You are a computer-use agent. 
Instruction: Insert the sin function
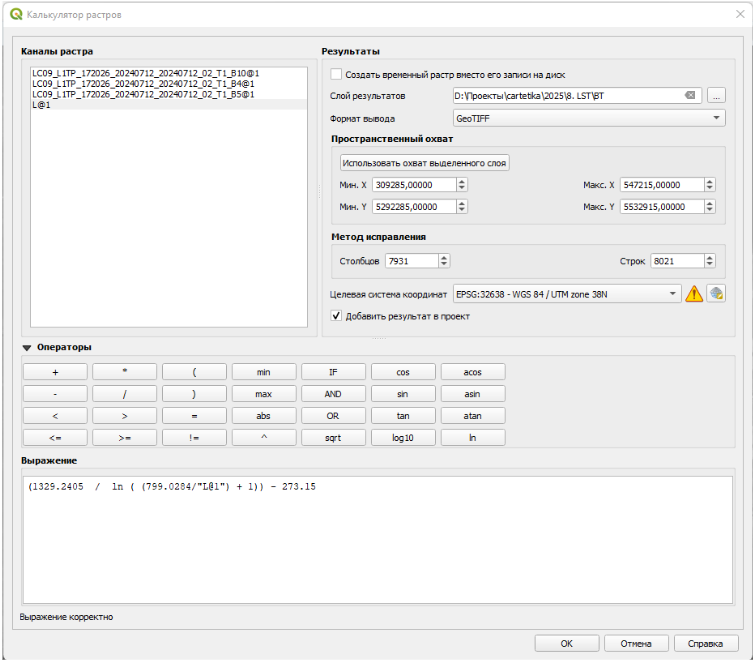[x=403, y=394]
